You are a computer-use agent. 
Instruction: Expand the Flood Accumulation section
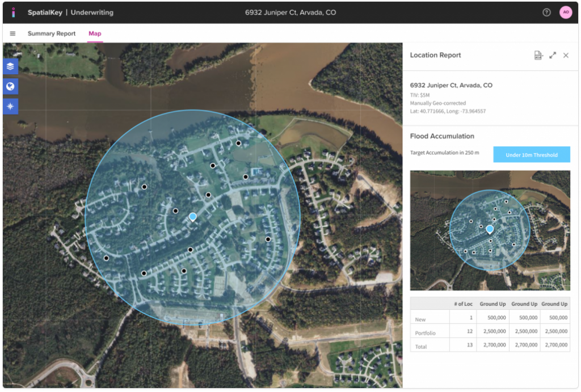tap(442, 136)
